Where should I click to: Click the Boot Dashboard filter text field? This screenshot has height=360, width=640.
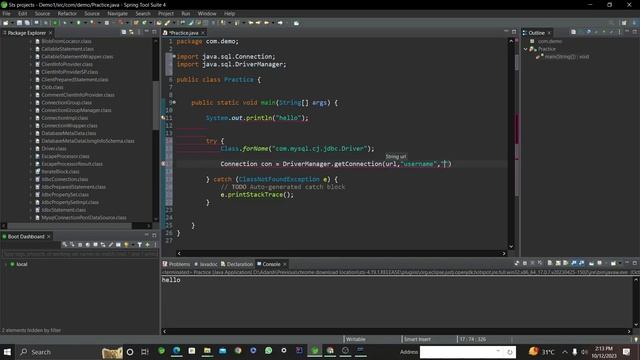[79, 254]
